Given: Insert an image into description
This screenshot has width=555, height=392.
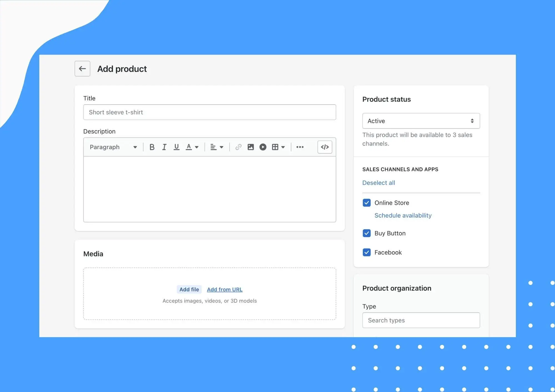Looking at the screenshot, I should click(251, 147).
